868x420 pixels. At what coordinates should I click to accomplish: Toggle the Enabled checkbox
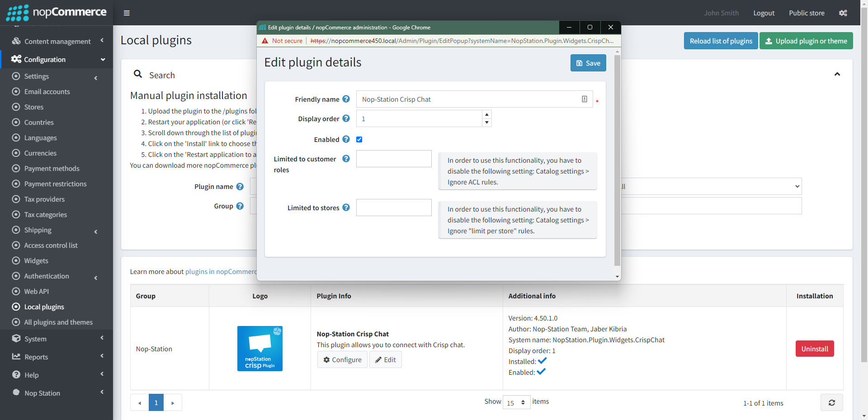359,139
